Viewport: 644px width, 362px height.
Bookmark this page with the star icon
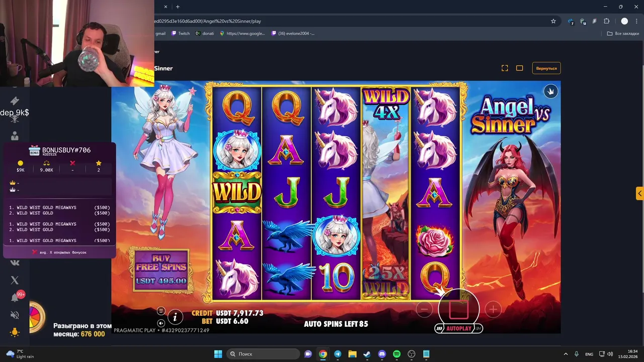coord(553,21)
